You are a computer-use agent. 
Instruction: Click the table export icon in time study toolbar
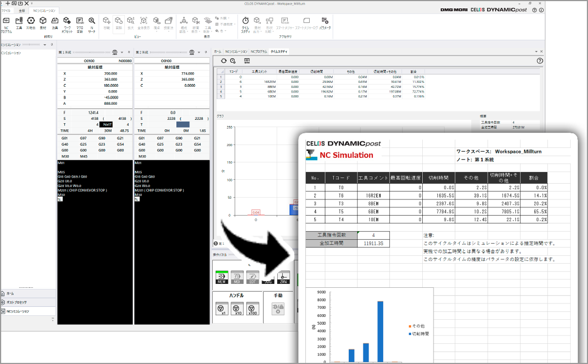coord(247,60)
